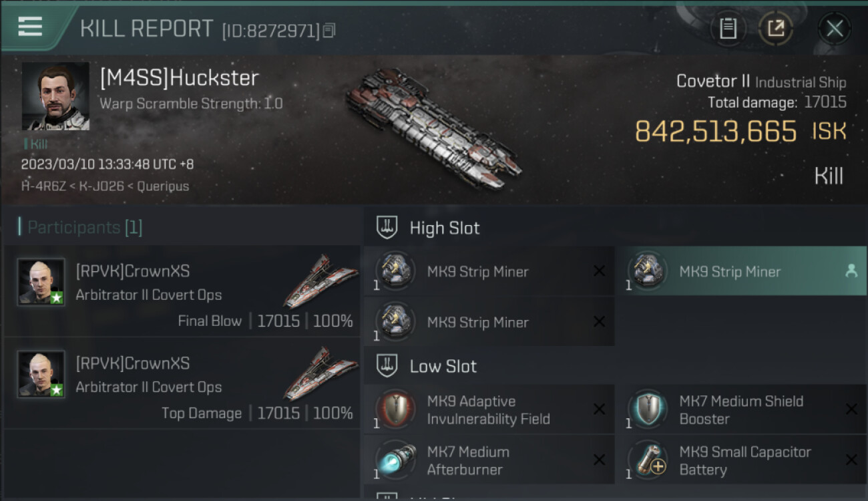Image resolution: width=868 pixels, height=501 pixels.
Task: View the Covetor II ship image
Action: [x=433, y=127]
